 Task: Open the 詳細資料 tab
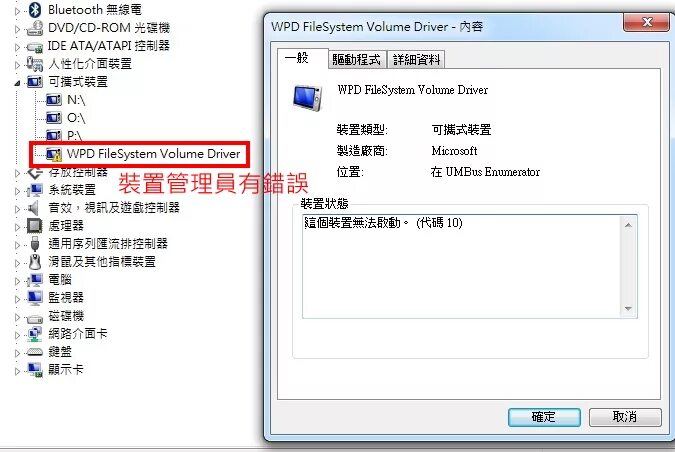click(416, 59)
